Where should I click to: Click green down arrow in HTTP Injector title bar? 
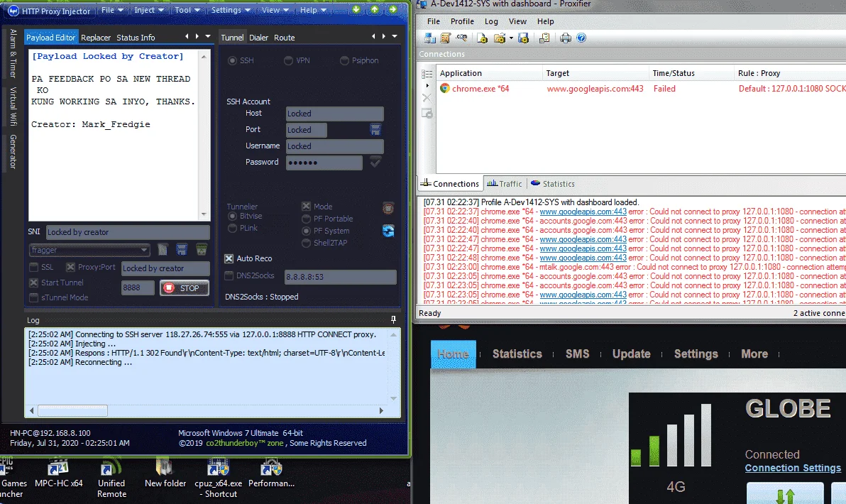356,10
